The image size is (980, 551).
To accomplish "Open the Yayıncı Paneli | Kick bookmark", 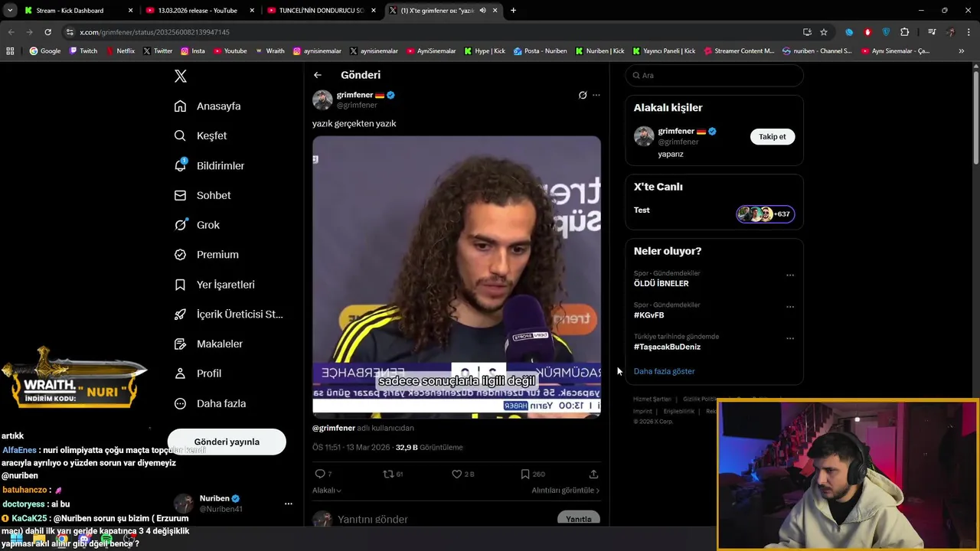I will [x=664, y=51].
